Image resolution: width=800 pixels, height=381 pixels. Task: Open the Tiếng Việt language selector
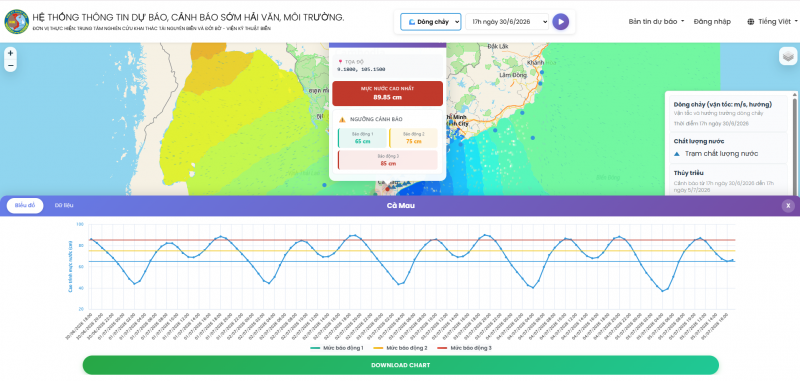(772, 21)
